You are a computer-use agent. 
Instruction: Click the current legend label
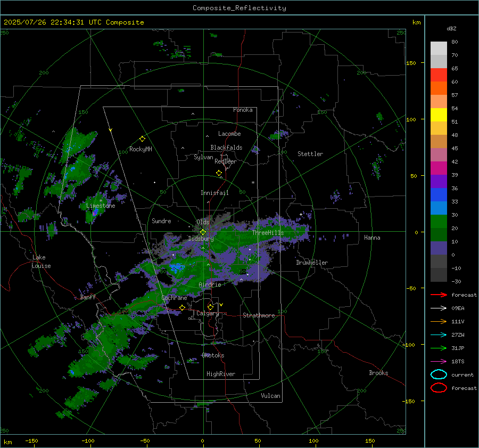click(x=463, y=374)
